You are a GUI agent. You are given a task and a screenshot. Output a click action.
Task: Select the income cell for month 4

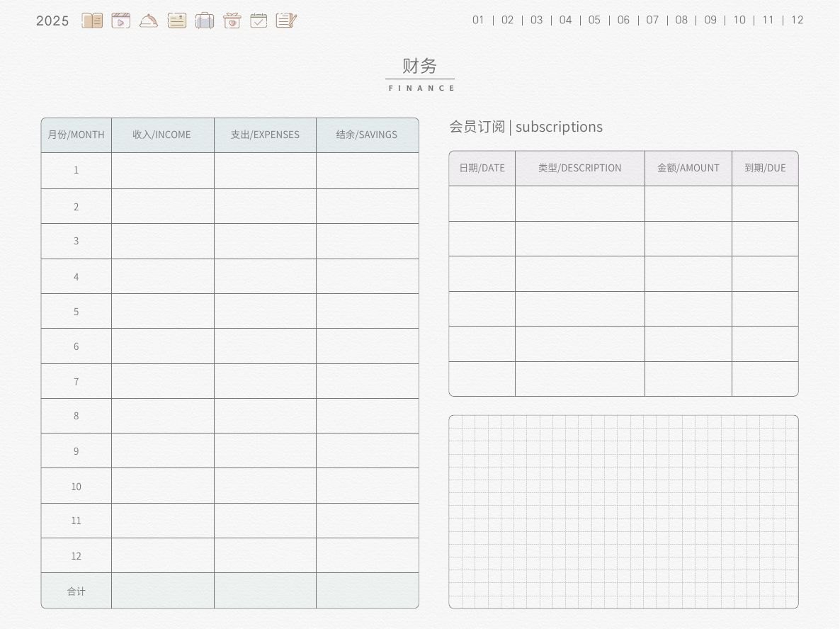click(162, 276)
